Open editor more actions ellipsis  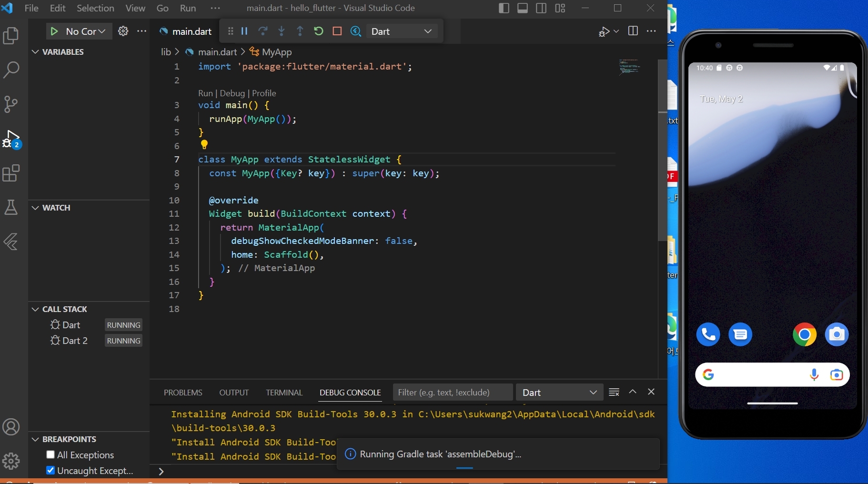[x=651, y=31]
